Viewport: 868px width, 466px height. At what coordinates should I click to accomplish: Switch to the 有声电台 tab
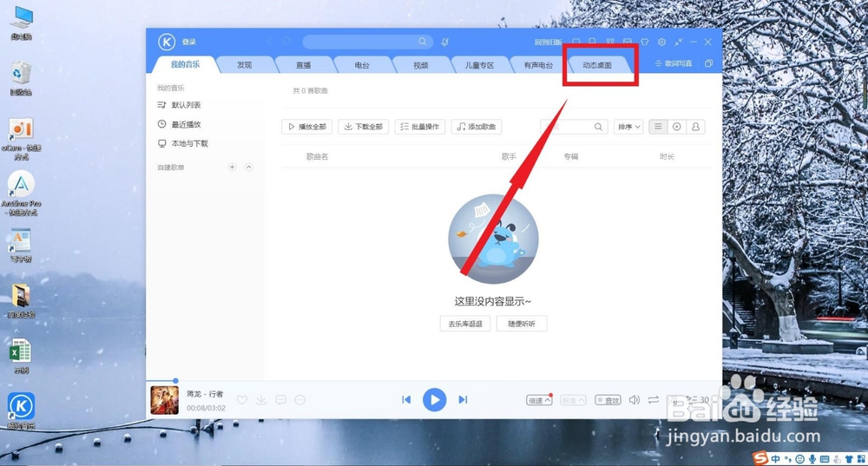click(538, 65)
